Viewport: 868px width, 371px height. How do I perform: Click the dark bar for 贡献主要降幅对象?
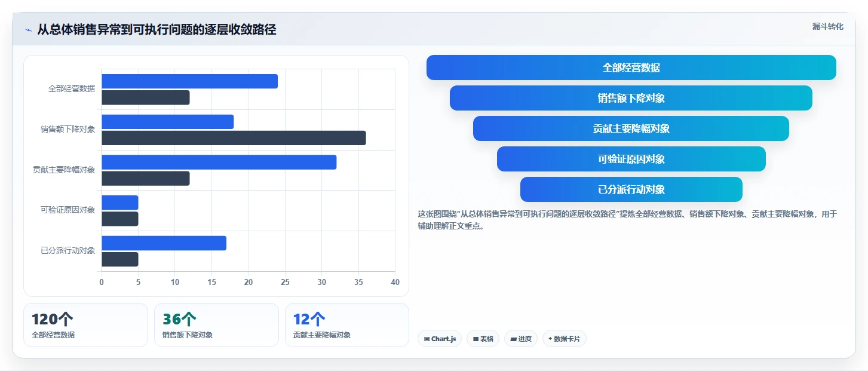click(x=146, y=179)
